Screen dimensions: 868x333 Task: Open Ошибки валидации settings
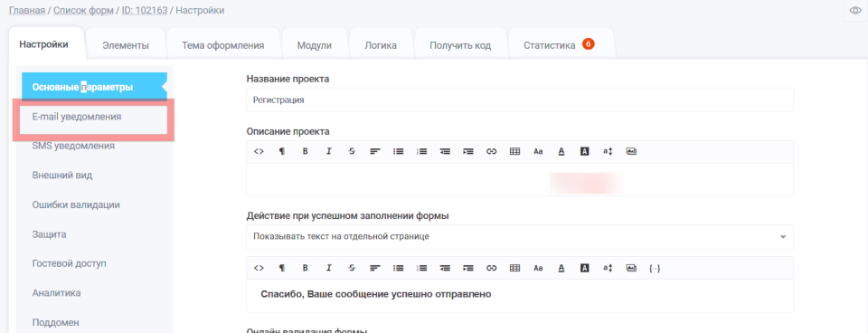coord(76,205)
